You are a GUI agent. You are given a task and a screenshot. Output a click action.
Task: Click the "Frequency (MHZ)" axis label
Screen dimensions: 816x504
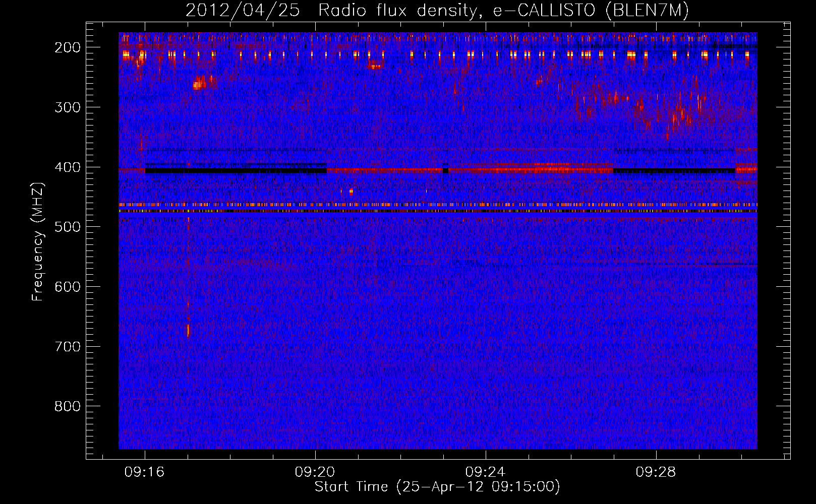click(x=38, y=241)
